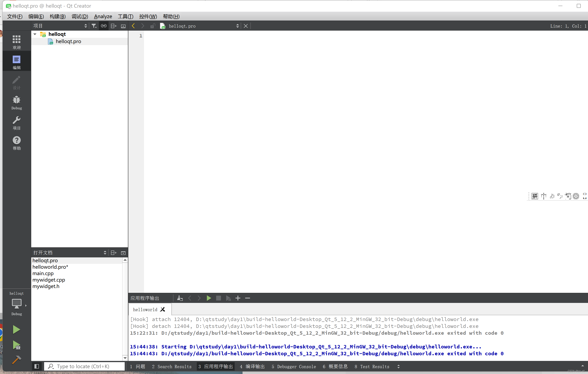This screenshot has height=374, width=588.
Task: Re-run this configuration in output pane
Action: tap(209, 298)
